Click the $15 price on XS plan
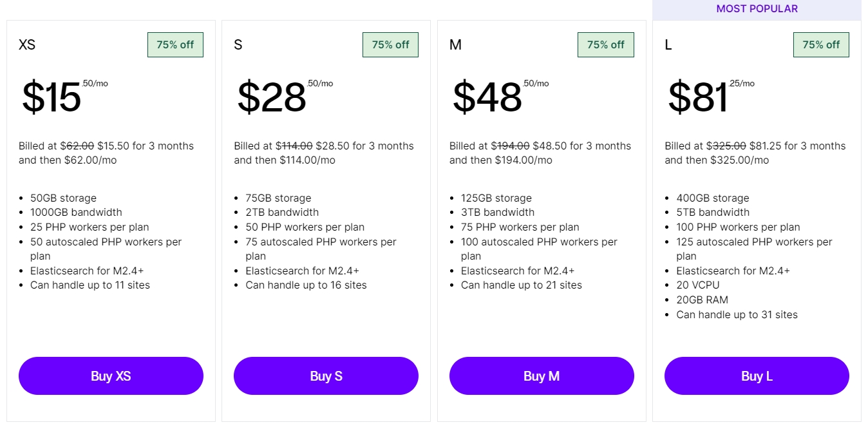The image size is (868, 429). tap(52, 97)
